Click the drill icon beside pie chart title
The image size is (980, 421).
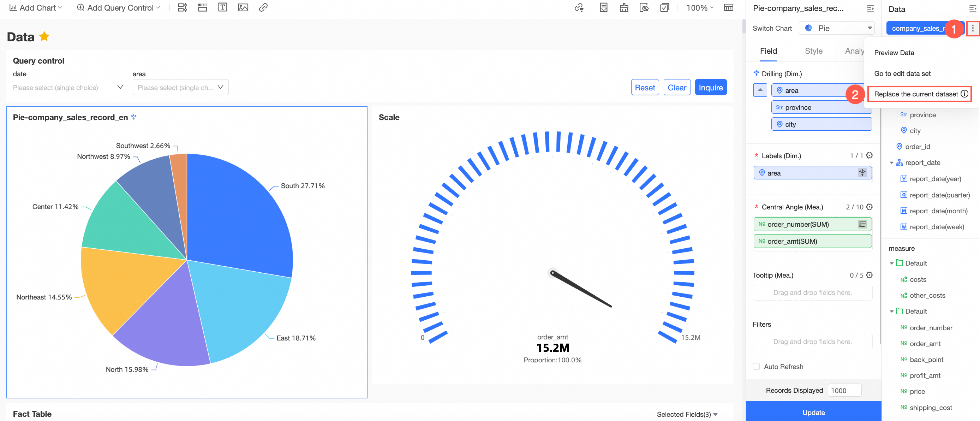[x=133, y=117]
